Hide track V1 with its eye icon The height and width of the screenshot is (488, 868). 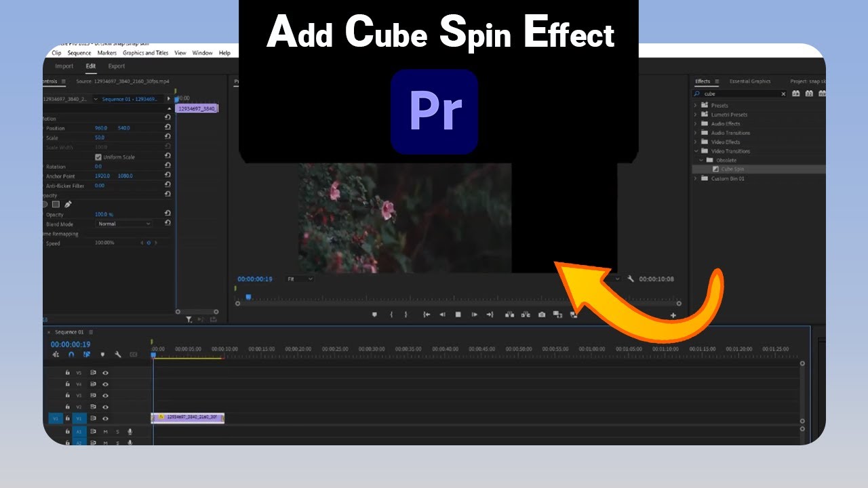[105, 418]
